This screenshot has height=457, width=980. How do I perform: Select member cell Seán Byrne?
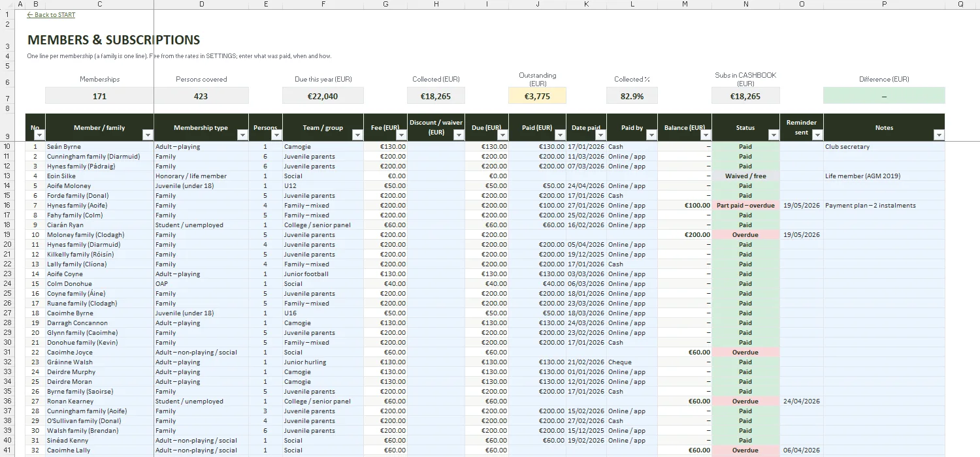tap(99, 147)
